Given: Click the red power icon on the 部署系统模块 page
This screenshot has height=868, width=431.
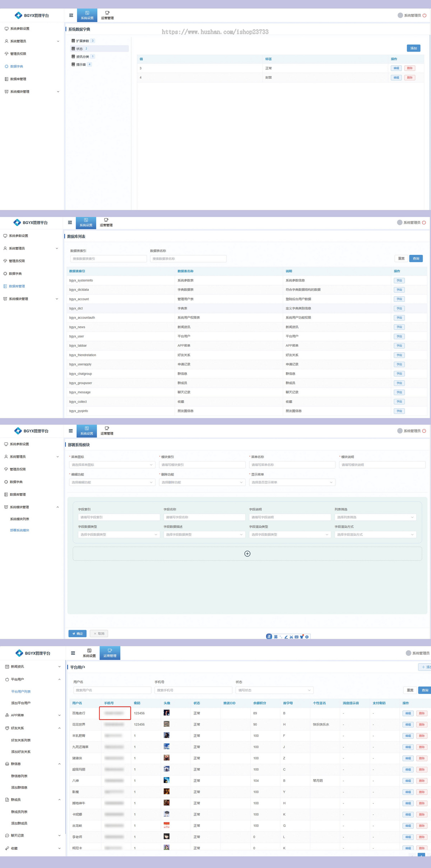Looking at the screenshot, I should click(x=424, y=431).
